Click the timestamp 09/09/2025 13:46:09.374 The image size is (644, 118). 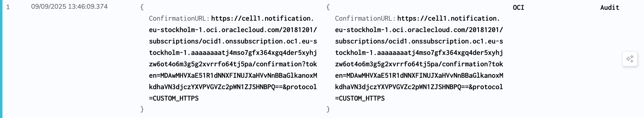[x=69, y=7]
